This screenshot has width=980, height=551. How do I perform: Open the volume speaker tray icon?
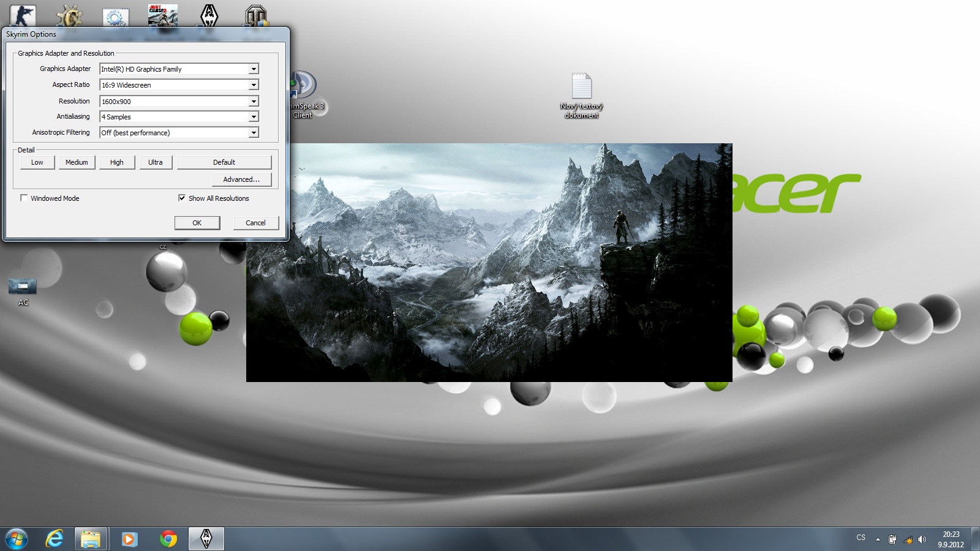(x=922, y=539)
